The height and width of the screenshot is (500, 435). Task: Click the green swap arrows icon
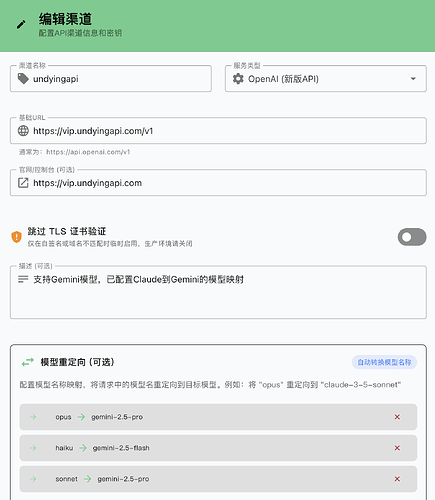[28, 362]
